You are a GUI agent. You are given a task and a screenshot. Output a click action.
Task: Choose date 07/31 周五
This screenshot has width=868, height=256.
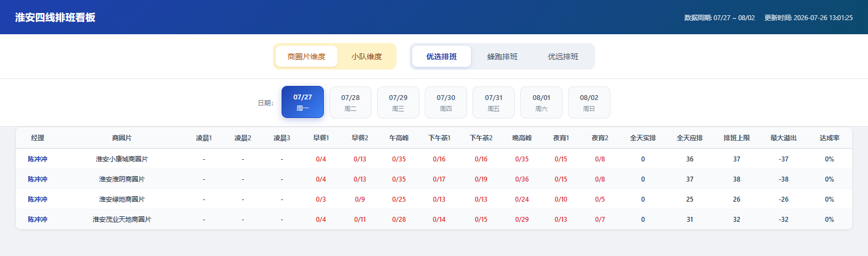click(494, 102)
